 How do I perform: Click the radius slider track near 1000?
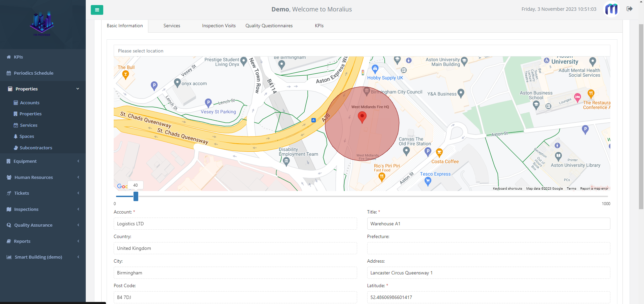click(605, 196)
